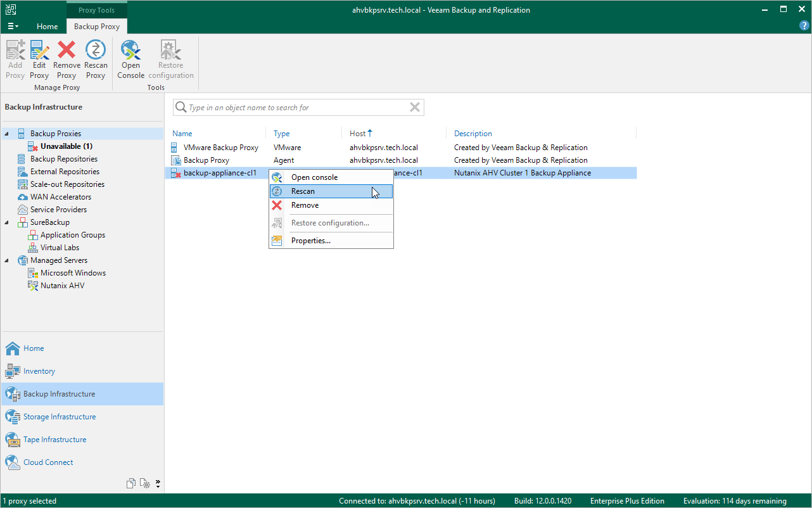
Task: Expand the navigation pane options chevron
Action: tap(158, 483)
